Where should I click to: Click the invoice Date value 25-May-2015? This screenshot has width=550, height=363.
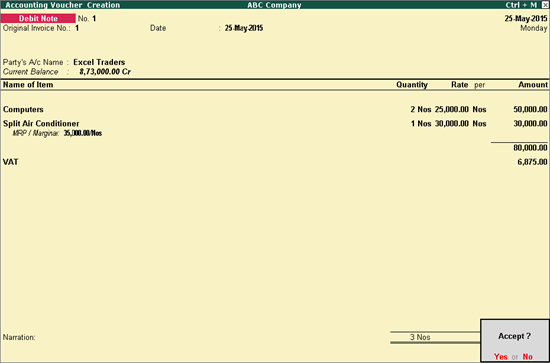[x=244, y=28]
